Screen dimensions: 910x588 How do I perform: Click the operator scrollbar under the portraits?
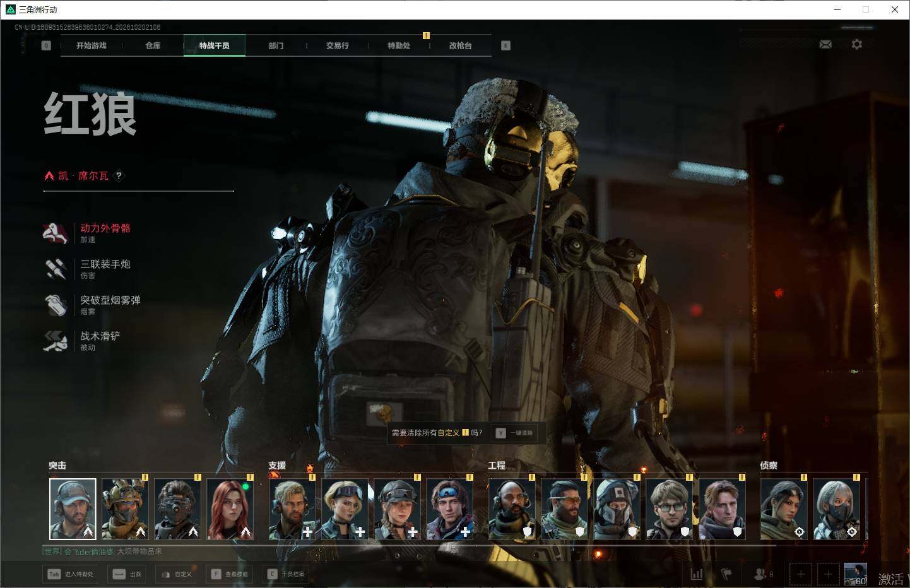tap(409, 545)
